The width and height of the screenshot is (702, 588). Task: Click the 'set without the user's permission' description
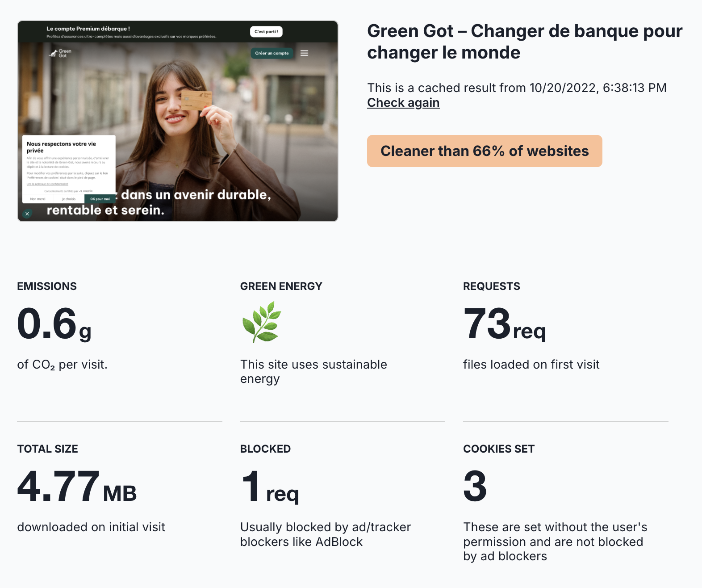(555, 542)
